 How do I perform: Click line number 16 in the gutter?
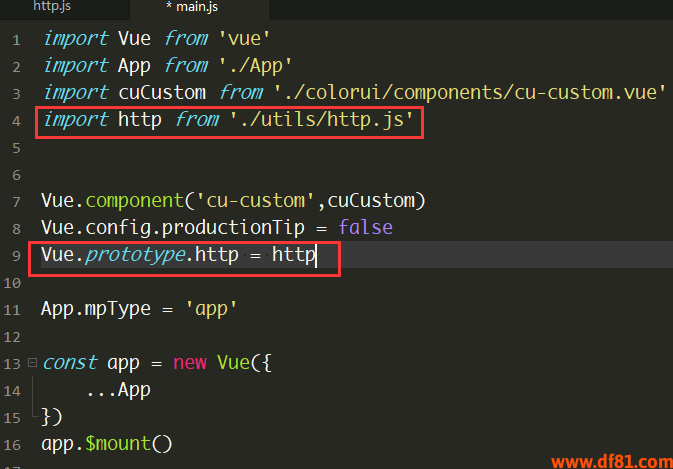[12, 445]
